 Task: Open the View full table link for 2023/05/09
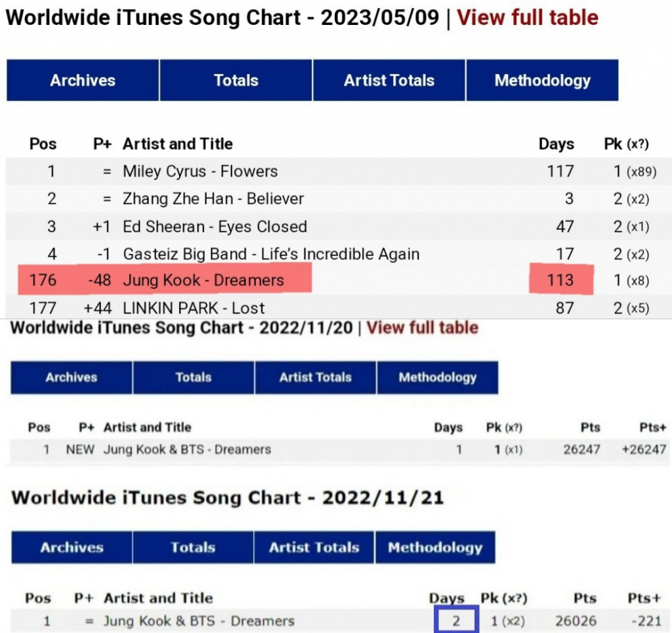point(528,17)
